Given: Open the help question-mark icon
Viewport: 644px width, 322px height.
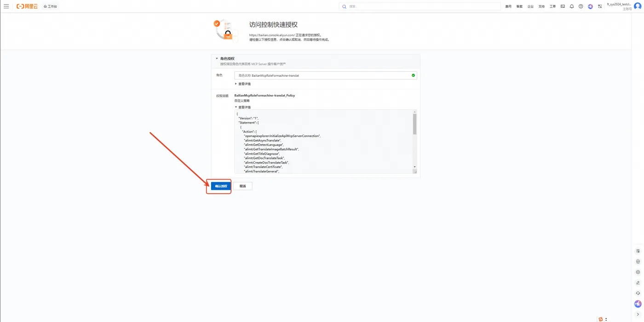Looking at the screenshot, I should tap(581, 6).
